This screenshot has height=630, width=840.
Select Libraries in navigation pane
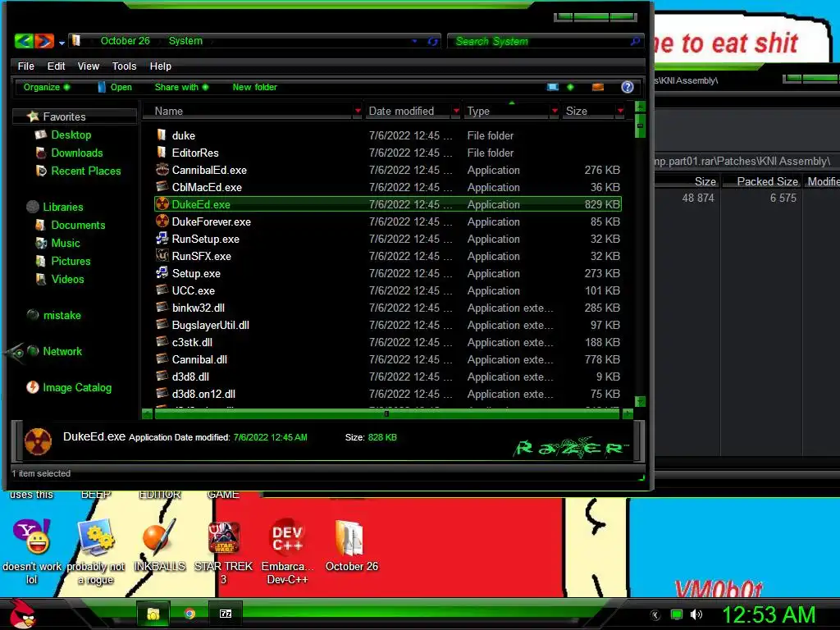pos(62,207)
